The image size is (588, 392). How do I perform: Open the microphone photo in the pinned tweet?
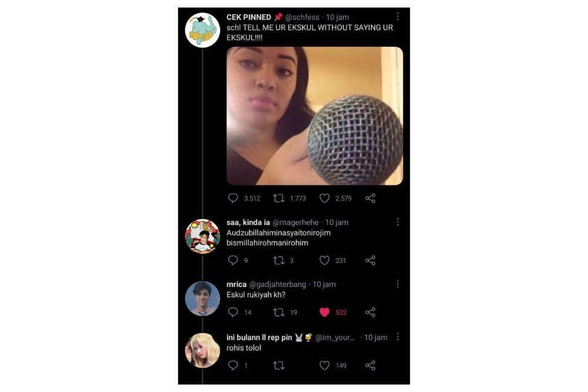316,116
